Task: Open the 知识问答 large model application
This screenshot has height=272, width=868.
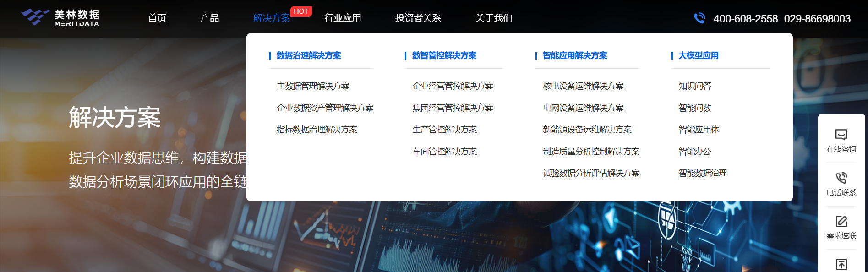Action: point(694,86)
